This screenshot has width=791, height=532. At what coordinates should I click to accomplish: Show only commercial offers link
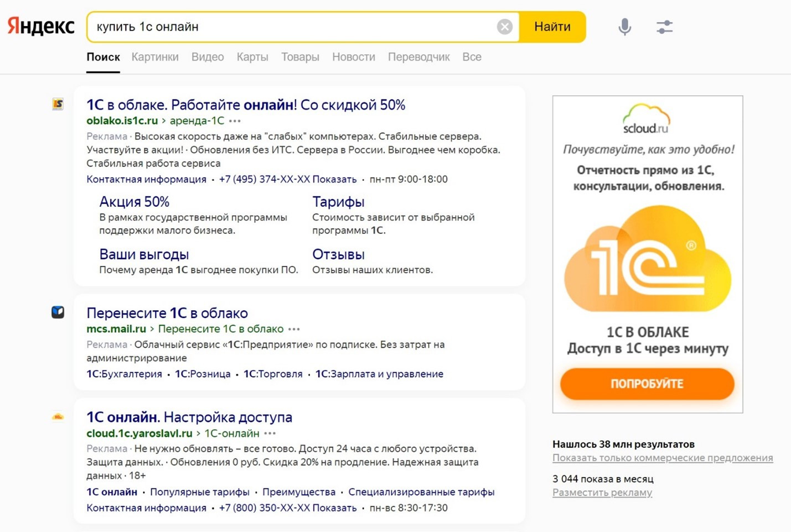click(662, 458)
